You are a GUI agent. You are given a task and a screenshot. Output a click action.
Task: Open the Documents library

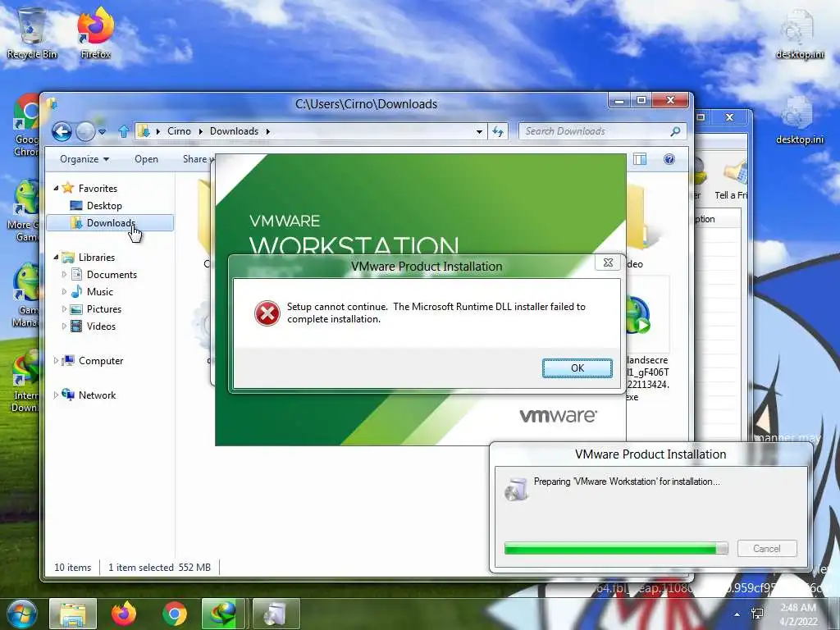112,274
